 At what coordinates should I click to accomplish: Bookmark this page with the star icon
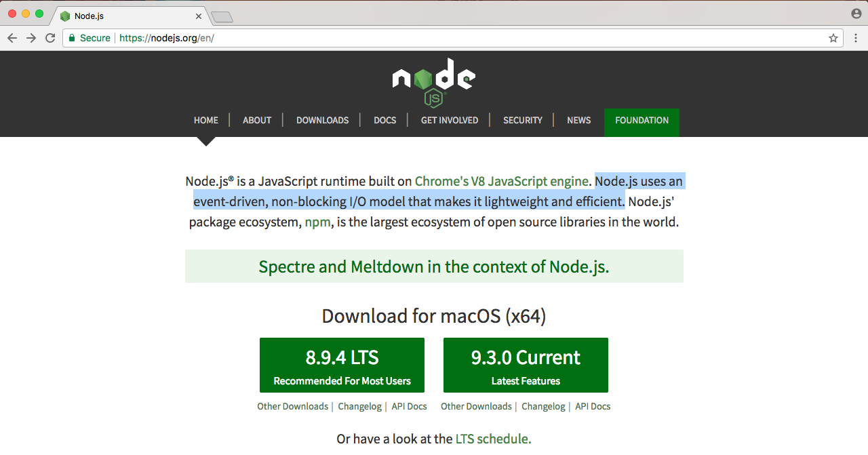[833, 38]
